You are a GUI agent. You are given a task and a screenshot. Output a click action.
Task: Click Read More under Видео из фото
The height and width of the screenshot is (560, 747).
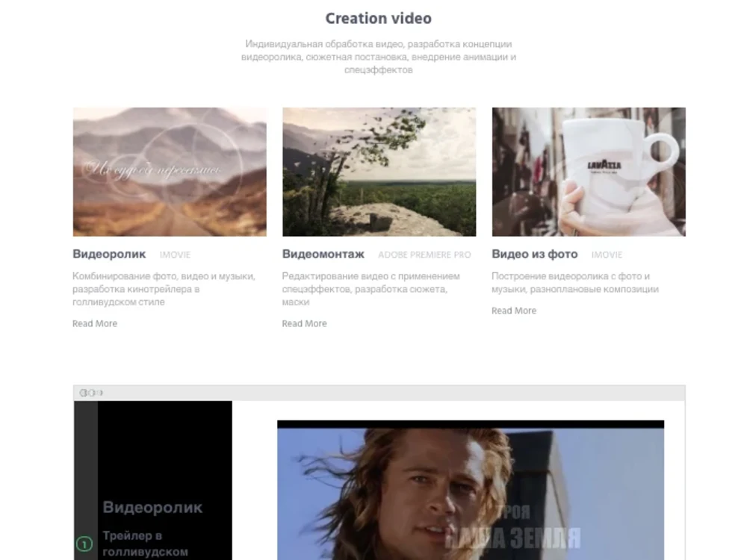514,311
